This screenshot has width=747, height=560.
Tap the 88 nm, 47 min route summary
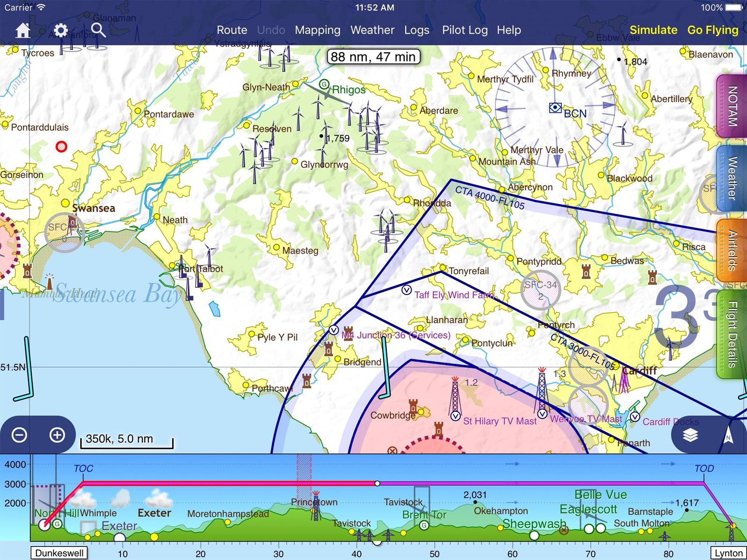(373, 57)
